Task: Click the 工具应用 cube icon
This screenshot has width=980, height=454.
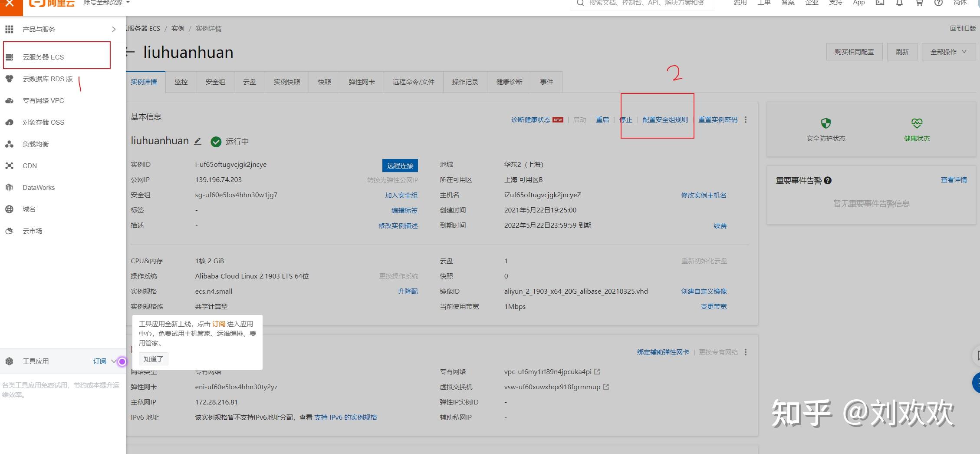Action: click(x=9, y=361)
